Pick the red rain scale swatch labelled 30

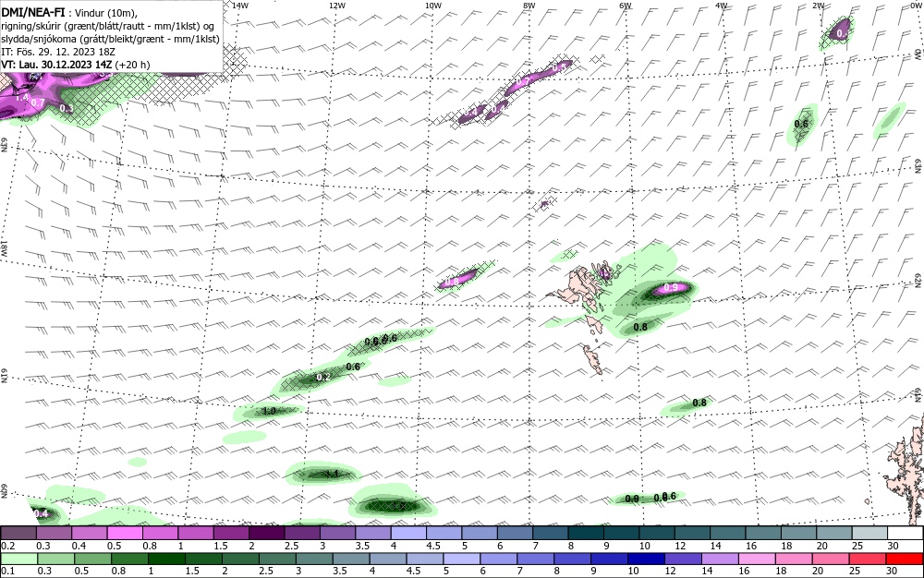(x=906, y=559)
